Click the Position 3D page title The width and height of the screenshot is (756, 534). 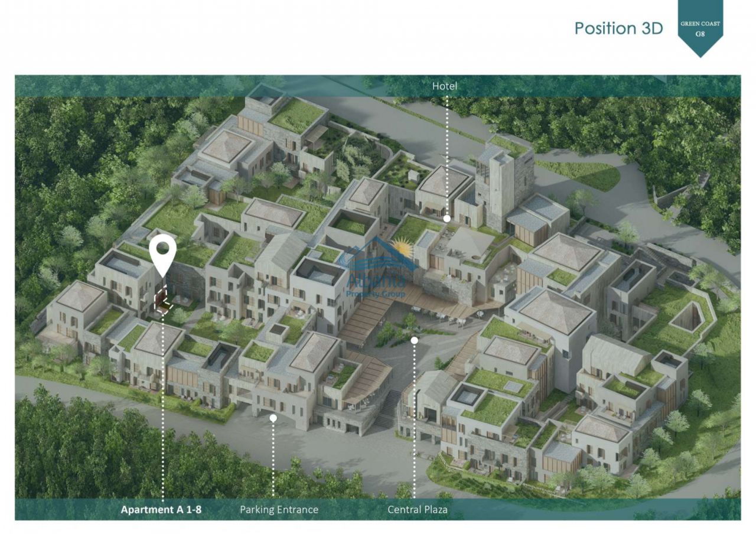618,28
